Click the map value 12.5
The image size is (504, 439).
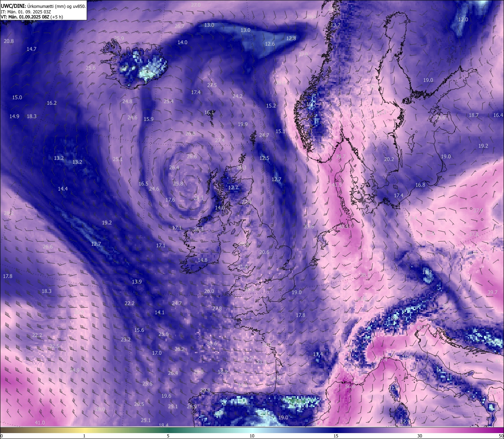264,158
